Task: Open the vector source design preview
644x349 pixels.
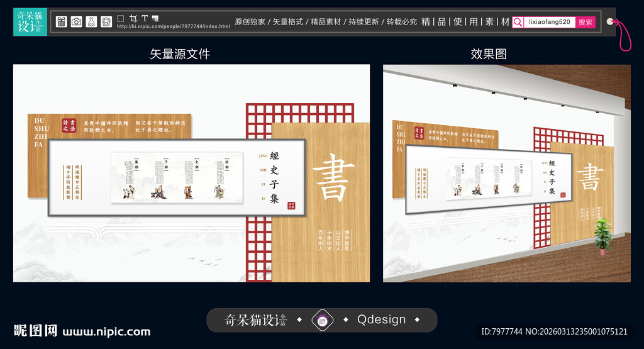Action: (191, 174)
